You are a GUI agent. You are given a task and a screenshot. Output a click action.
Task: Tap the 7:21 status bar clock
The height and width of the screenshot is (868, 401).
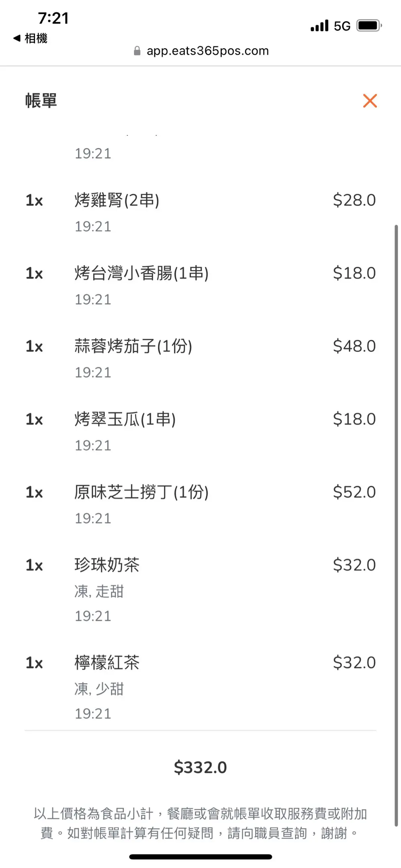tap(53, 18)
